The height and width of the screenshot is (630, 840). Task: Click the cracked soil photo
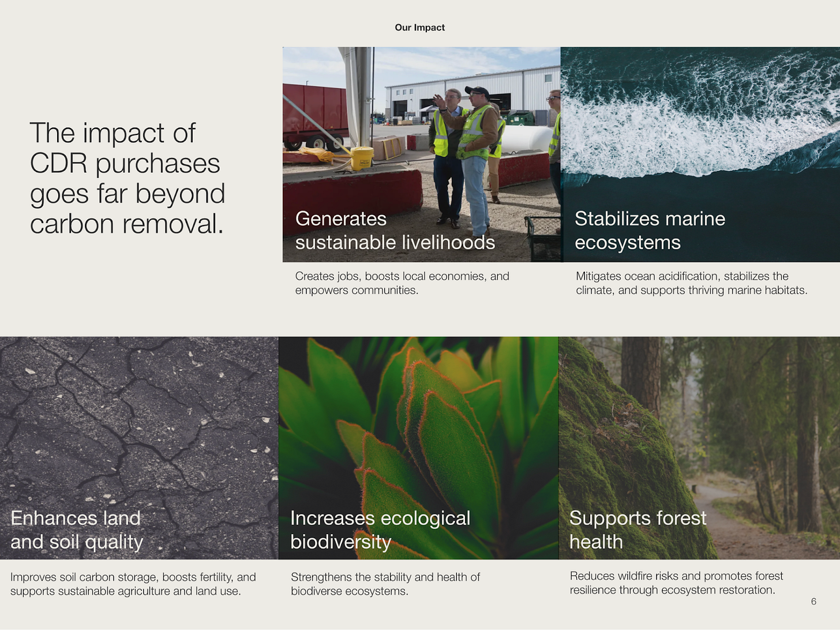[x=139, y=448]
